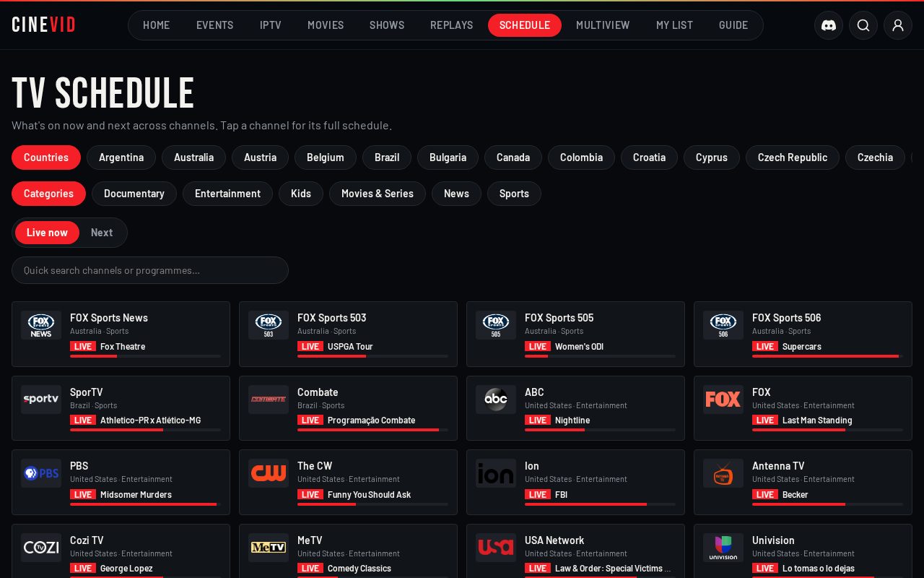Click the Combate channel logo
Image resolution: width=924 pixels, height=578 pixels.
(269, 400)
